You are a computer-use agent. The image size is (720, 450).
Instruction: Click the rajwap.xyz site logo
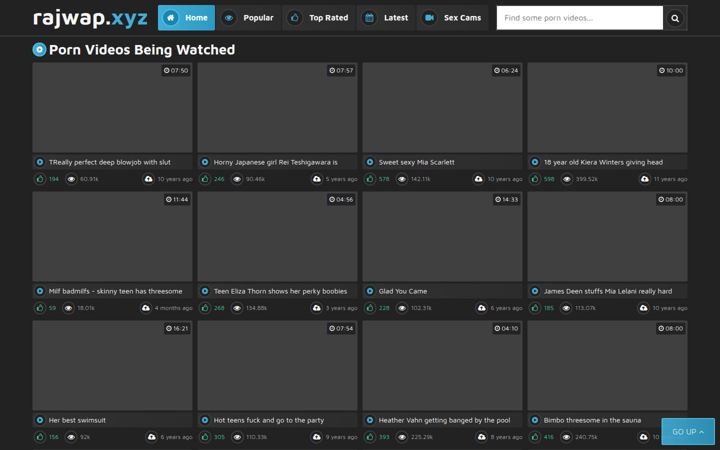coord(90,18)
